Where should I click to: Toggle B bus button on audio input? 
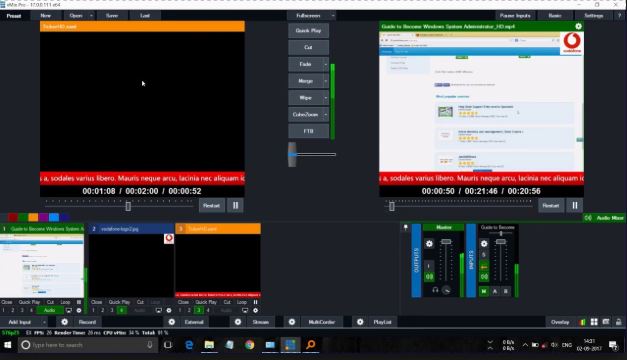(x=506, y=291)
